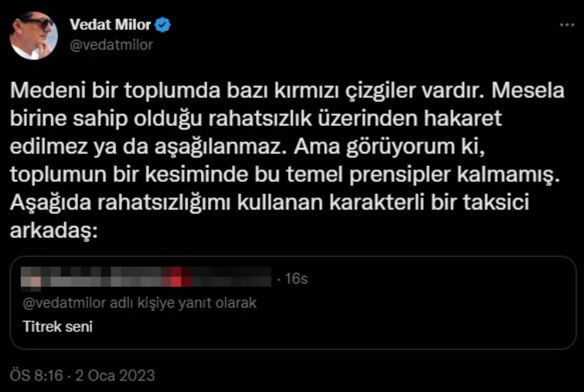Open the Vedat Milor display name link
The image size is (584, 392).
coord(110,25)
